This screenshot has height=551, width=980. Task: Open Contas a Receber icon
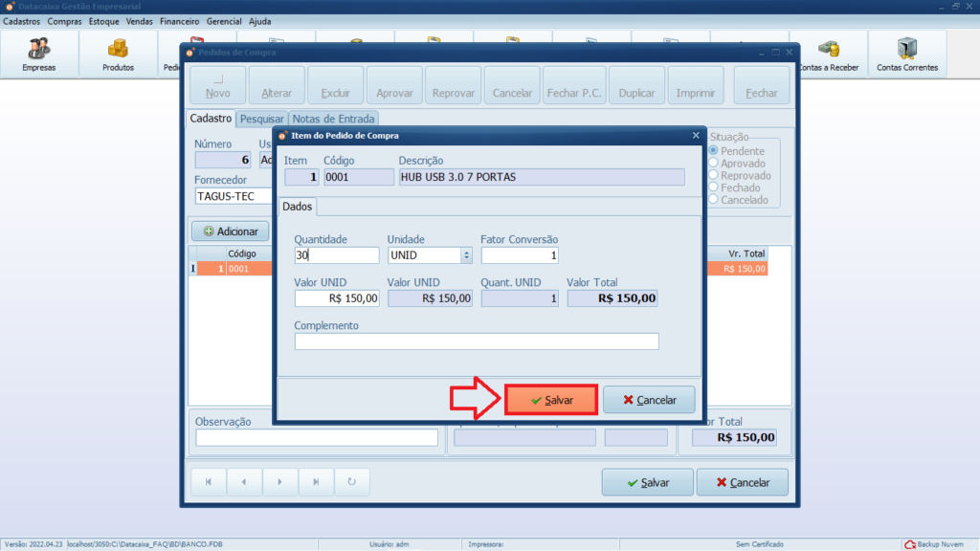[x=828, y=55]
